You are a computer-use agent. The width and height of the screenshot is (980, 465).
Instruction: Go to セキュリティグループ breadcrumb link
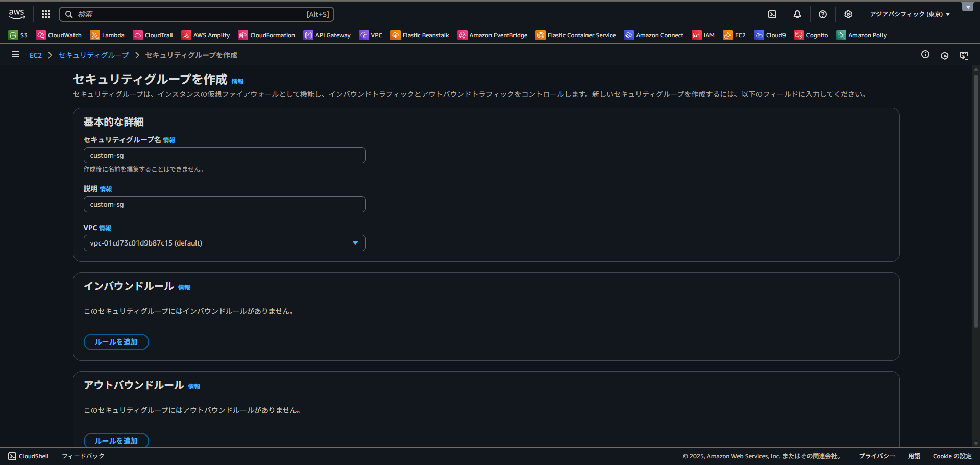pyautogui.click(x=93, y=55)
